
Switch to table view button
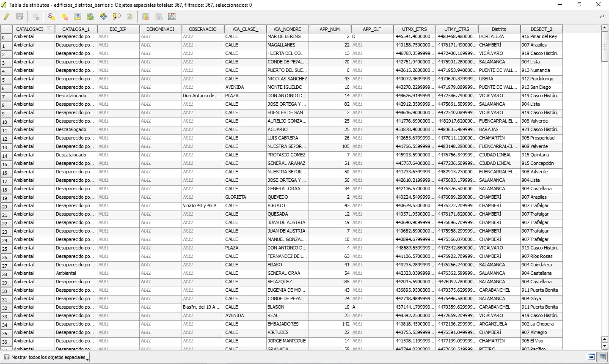point(603,357)
